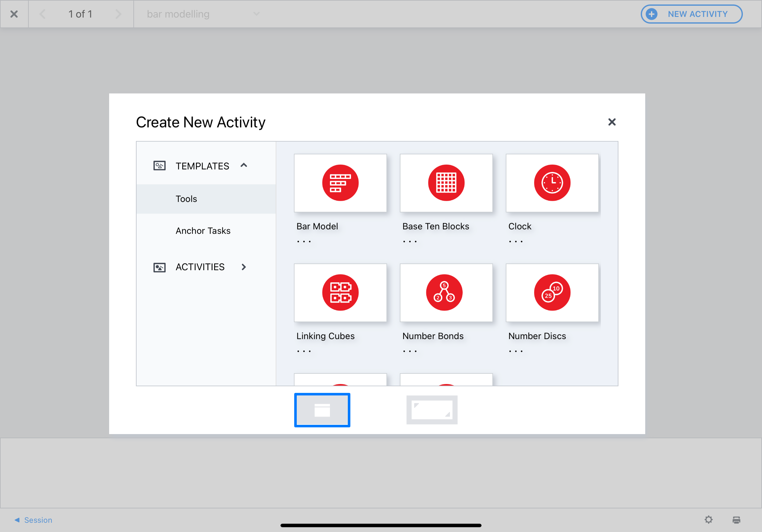Pick the Clock tool icon
This screenshot has width=762, height=532.
(552, 183)
